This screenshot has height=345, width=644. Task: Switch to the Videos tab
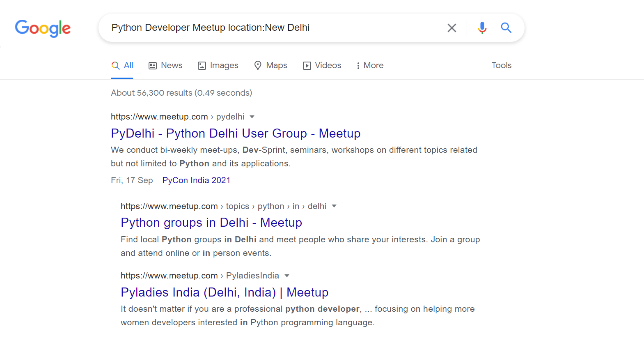pos(322,65)
